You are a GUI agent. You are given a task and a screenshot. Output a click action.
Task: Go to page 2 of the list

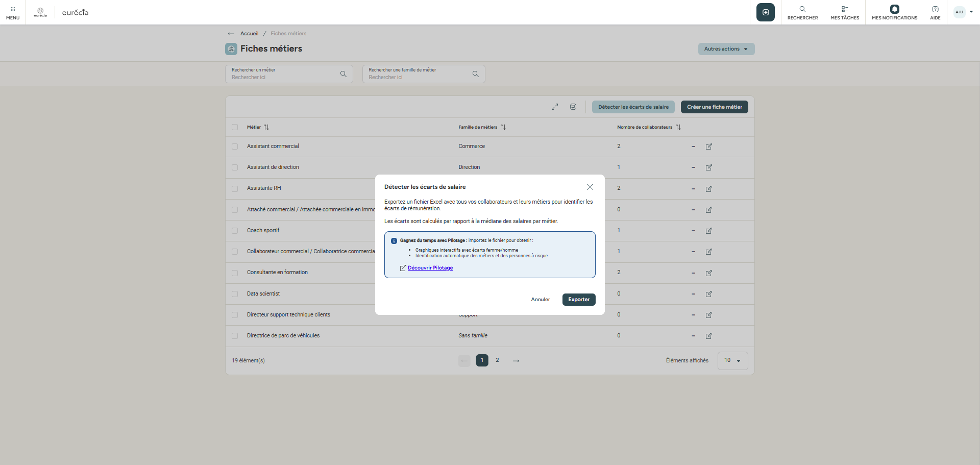(497, 360)
